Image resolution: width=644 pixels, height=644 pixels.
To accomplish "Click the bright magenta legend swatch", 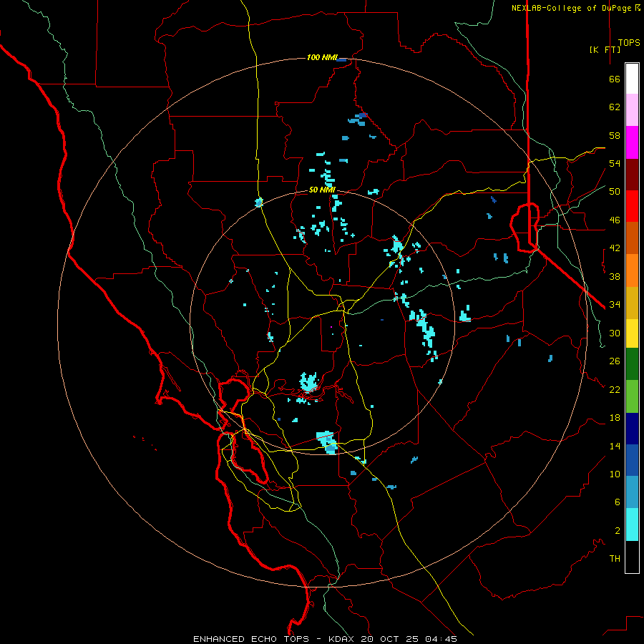I will click(632, 142).
